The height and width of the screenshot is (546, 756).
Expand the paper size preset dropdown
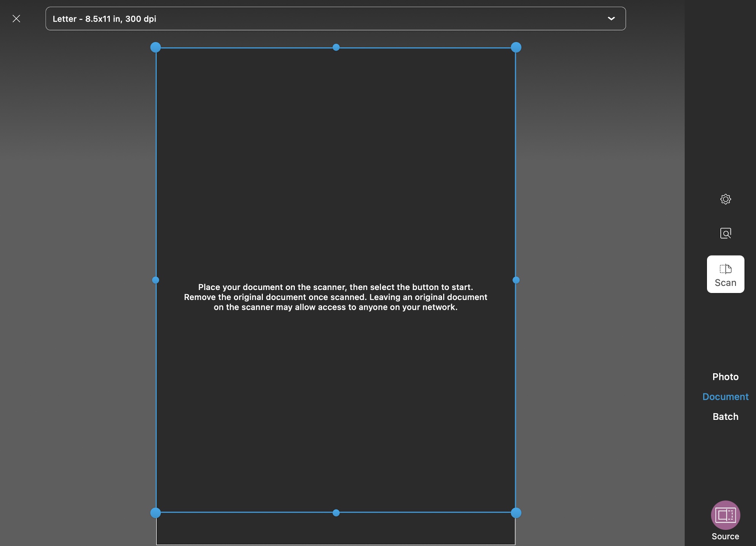pyautogui.click(x=335, y=19)
